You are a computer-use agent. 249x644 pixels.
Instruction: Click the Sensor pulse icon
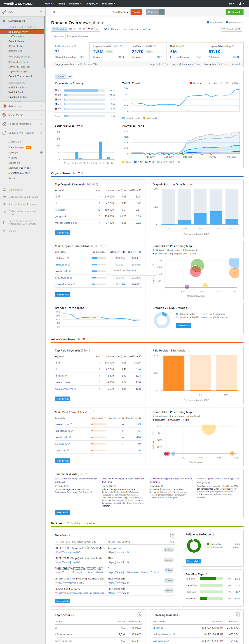tap(4, 231)
